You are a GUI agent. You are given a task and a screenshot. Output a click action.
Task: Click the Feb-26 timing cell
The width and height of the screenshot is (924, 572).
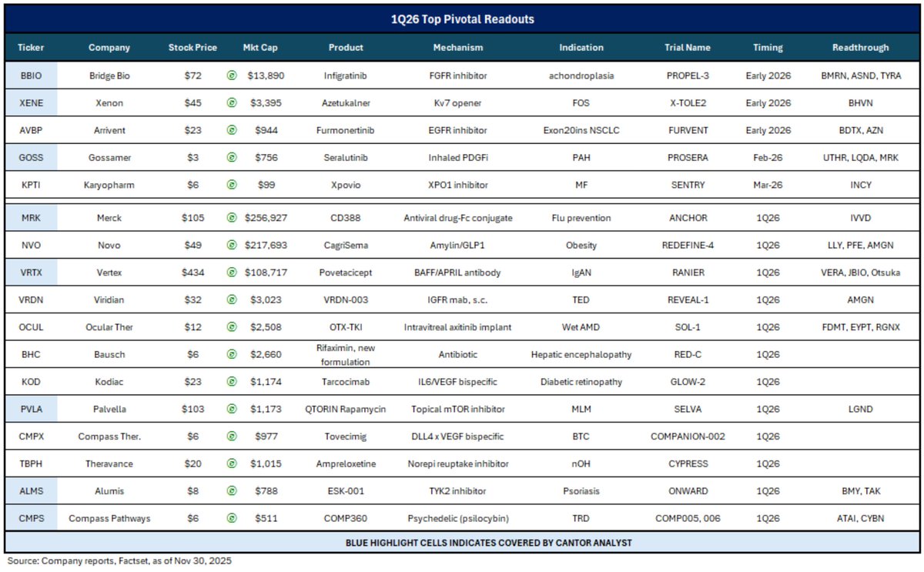(768, 158)
